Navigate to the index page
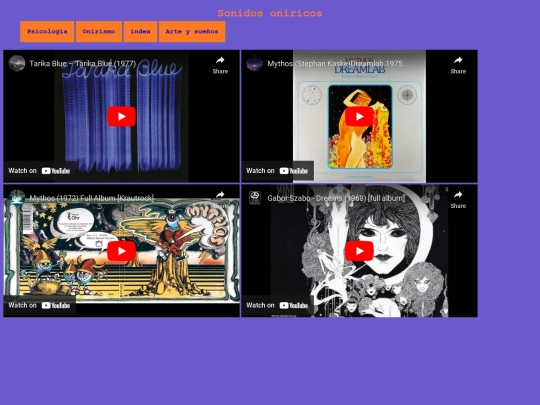Viewport: 540px width, 405px height. click(x=141, y=32)
